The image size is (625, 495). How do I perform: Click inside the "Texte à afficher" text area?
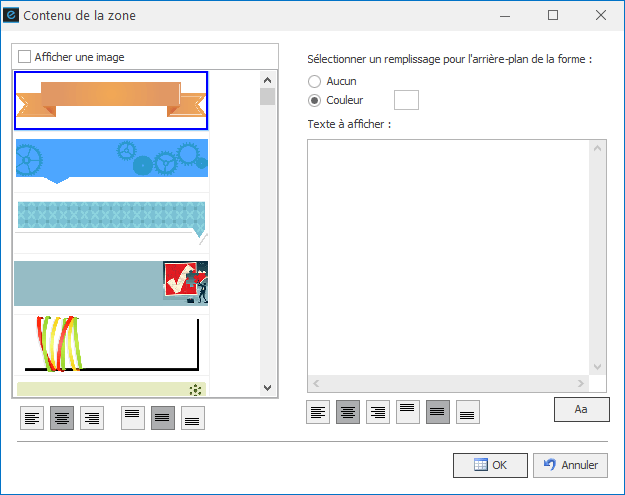pos(448,256)
